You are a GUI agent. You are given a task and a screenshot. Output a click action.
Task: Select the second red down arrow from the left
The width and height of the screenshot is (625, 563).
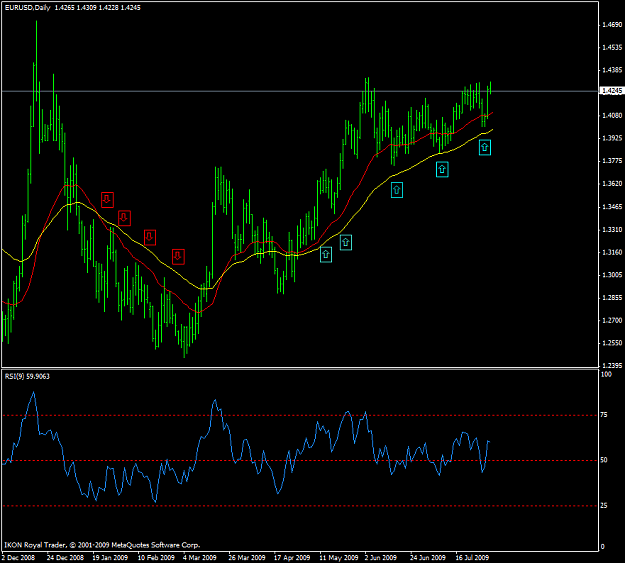pos(124,218)
